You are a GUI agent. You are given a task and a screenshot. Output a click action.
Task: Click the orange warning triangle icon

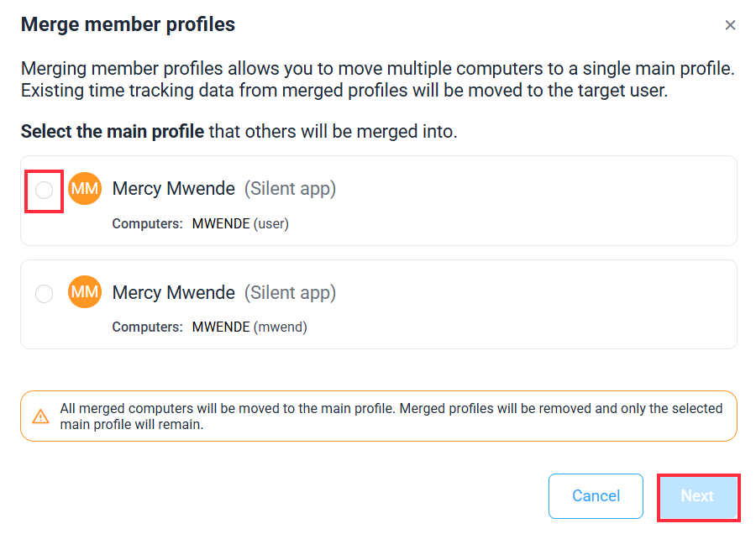[x=40, y=416]
